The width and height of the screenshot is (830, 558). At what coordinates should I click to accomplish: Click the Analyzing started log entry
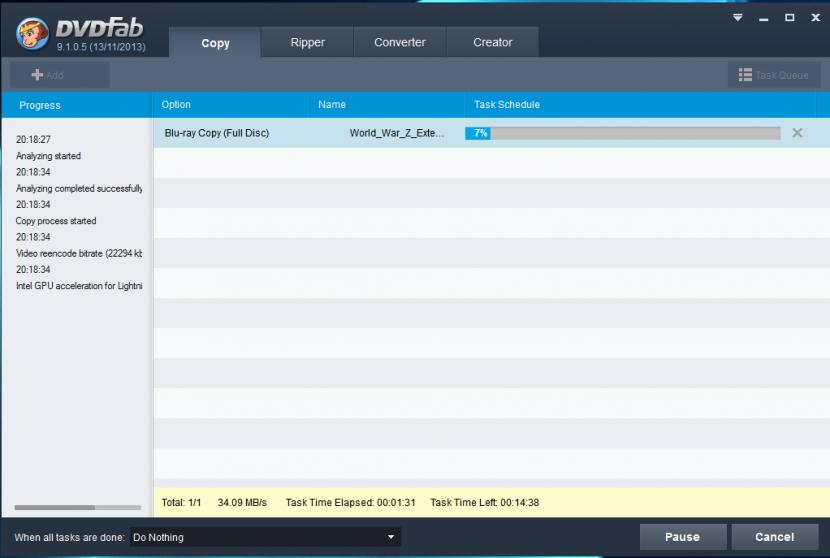coord(48,156)
